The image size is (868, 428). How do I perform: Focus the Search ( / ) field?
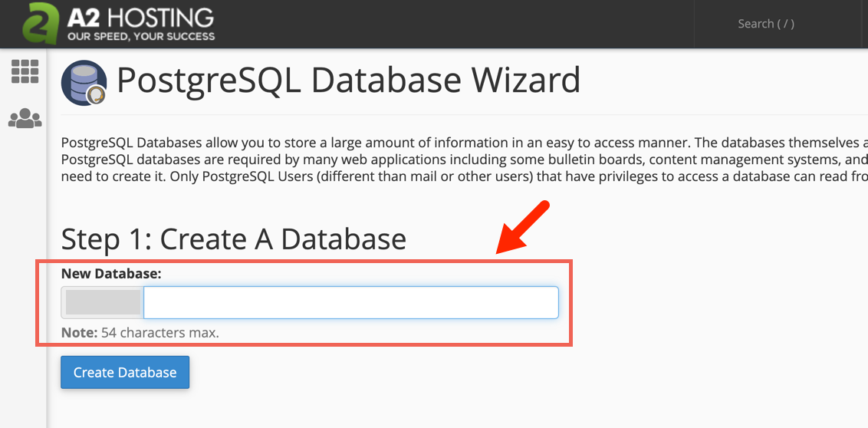click(765, 24)
